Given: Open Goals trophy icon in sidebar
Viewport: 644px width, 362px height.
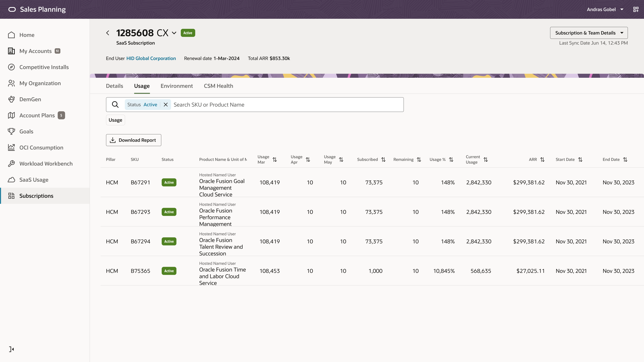Looking at the screenshot, I should click(x=11, y=131).
